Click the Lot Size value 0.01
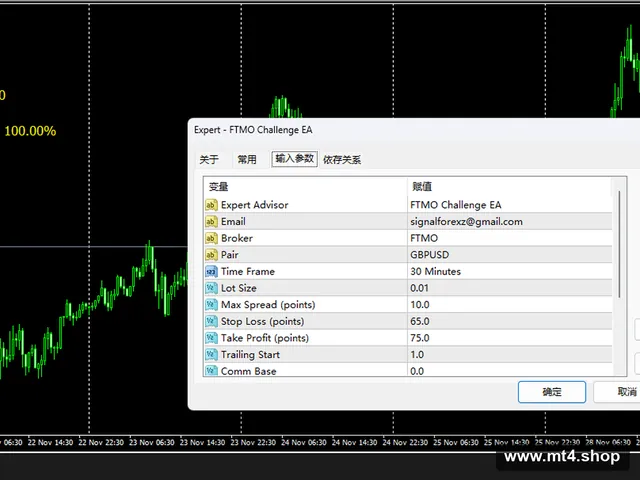Screen dimensions: 640x480 point(420,288)
